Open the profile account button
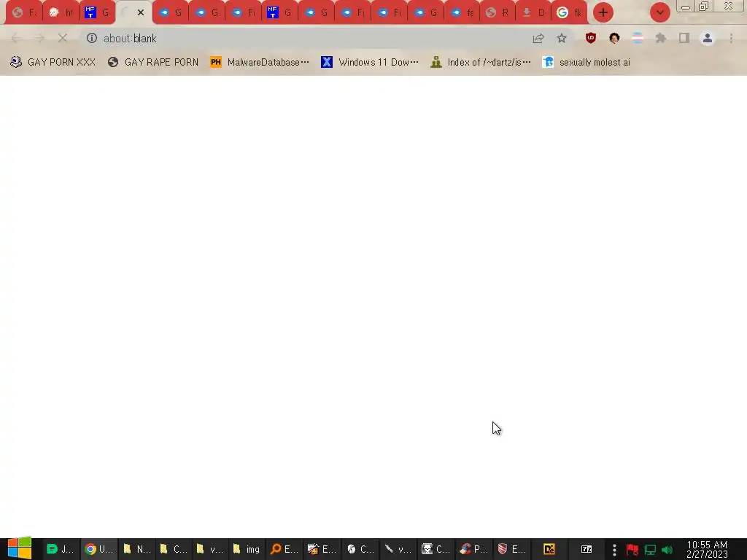This screenshot has height=560, width=747. [x=708, y=38]
